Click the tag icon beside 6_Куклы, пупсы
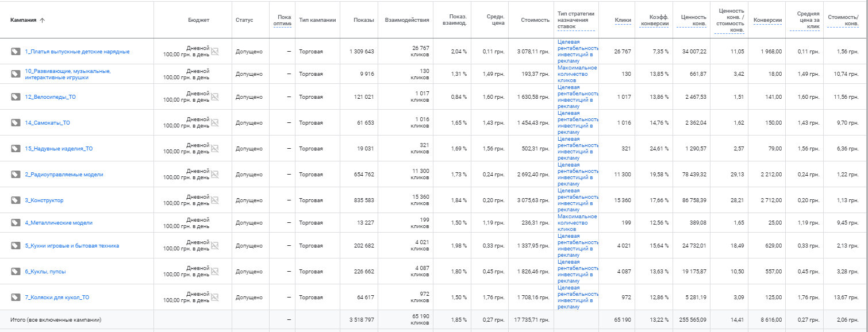Screen dimensions: 868x332 (x=16, y=272)
